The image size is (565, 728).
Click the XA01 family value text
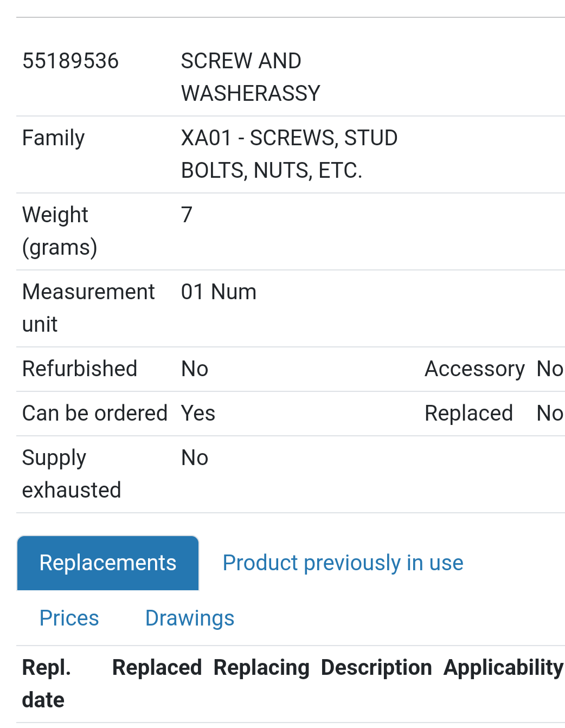pyautogui.click(x=289, y=154)
